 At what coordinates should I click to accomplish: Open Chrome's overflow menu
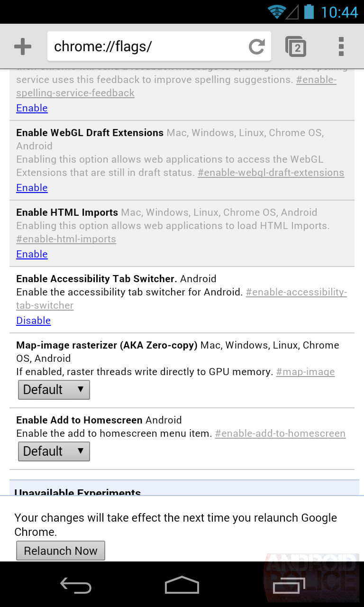coord(341,46)
